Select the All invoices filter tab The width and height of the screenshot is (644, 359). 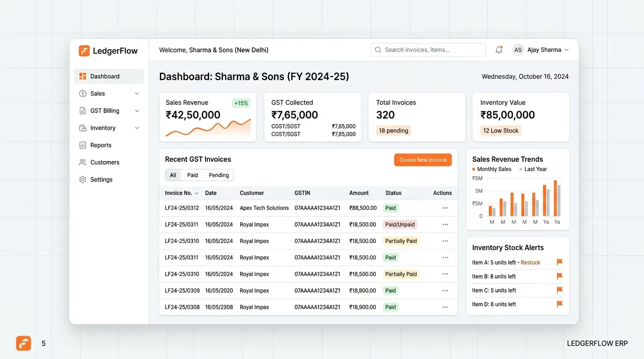pos(173,175)
